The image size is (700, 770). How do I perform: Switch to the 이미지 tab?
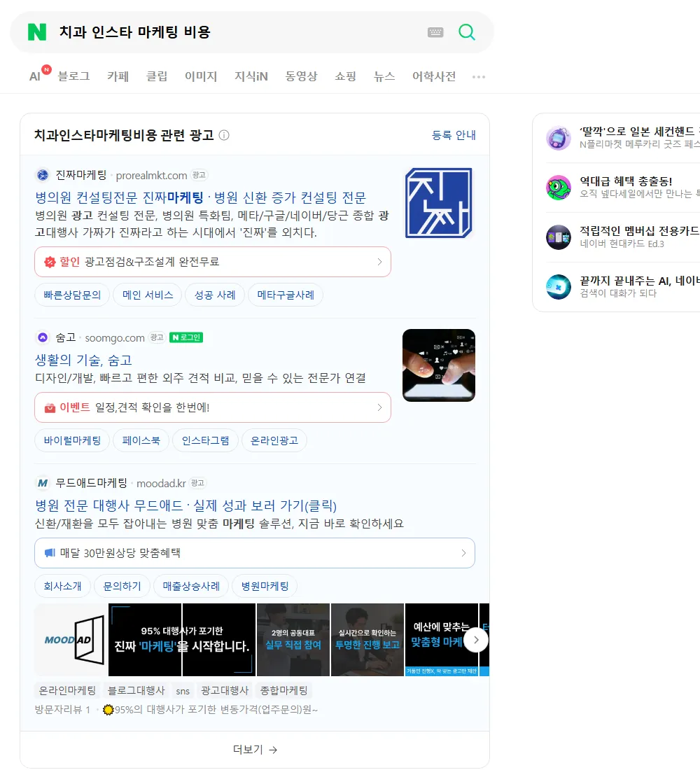tap(201, 76)
